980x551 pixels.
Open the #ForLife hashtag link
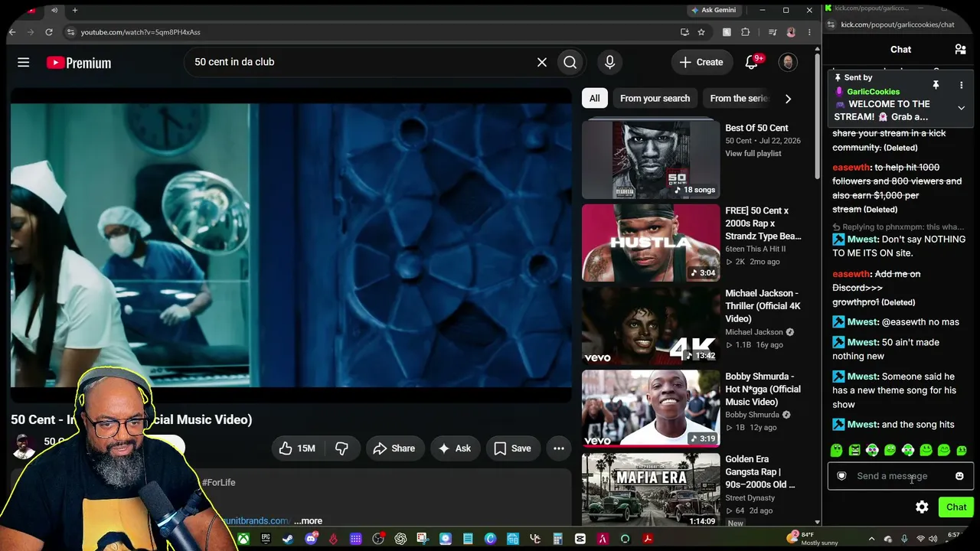[218, 483]
